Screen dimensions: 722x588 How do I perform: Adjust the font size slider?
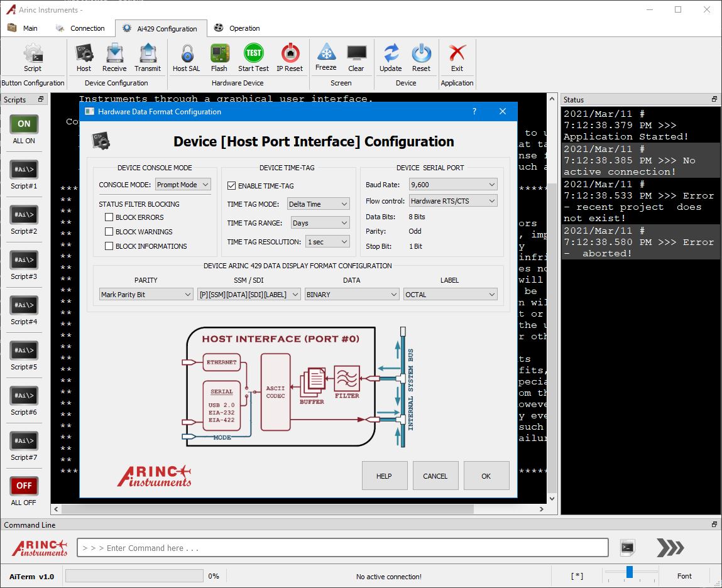629,572
